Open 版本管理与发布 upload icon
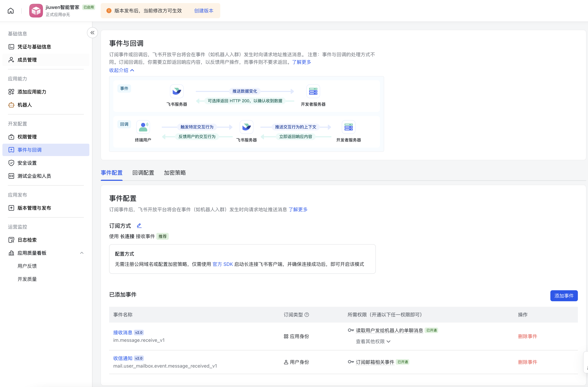The width and height of the screenshot is (588, 387). point(11,208)
